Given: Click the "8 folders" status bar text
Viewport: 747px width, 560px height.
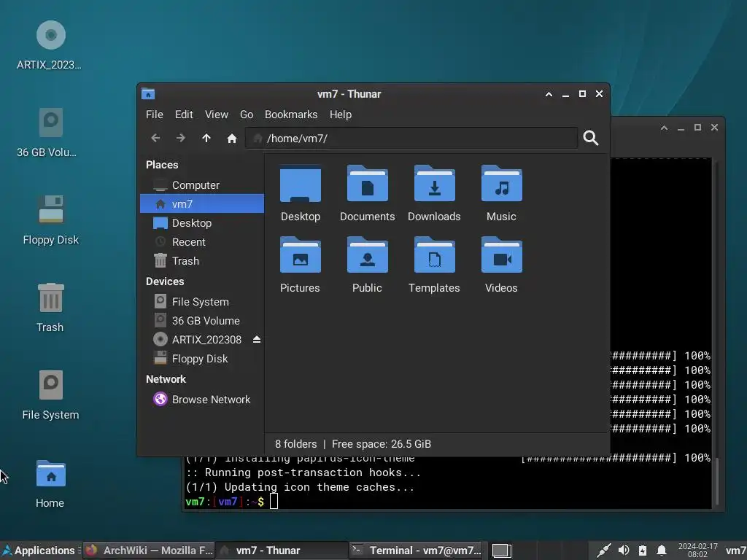Looking at the screenshot, I should 296,444.
